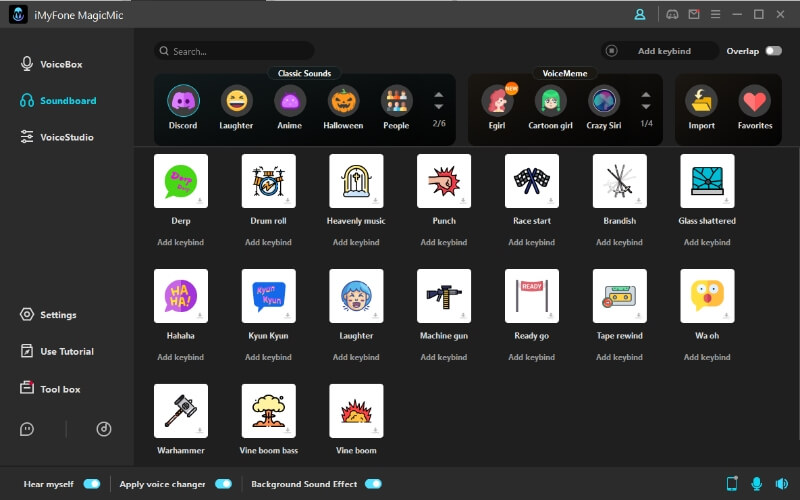Screen dimensions: 800x500
Task: Select the Crazy Siri VoiceMeme
Action: point(604,101)
